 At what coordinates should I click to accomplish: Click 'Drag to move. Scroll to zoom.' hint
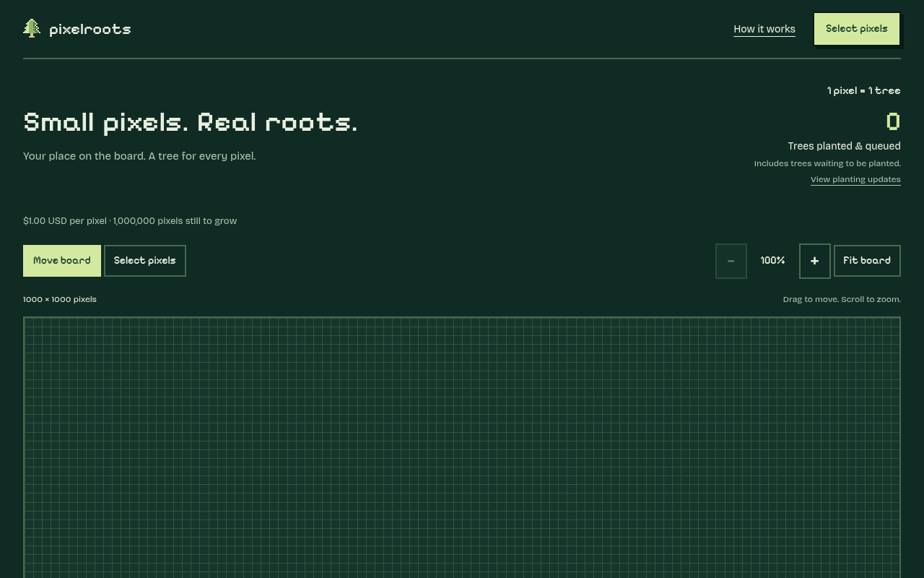(x=842, y=299)
